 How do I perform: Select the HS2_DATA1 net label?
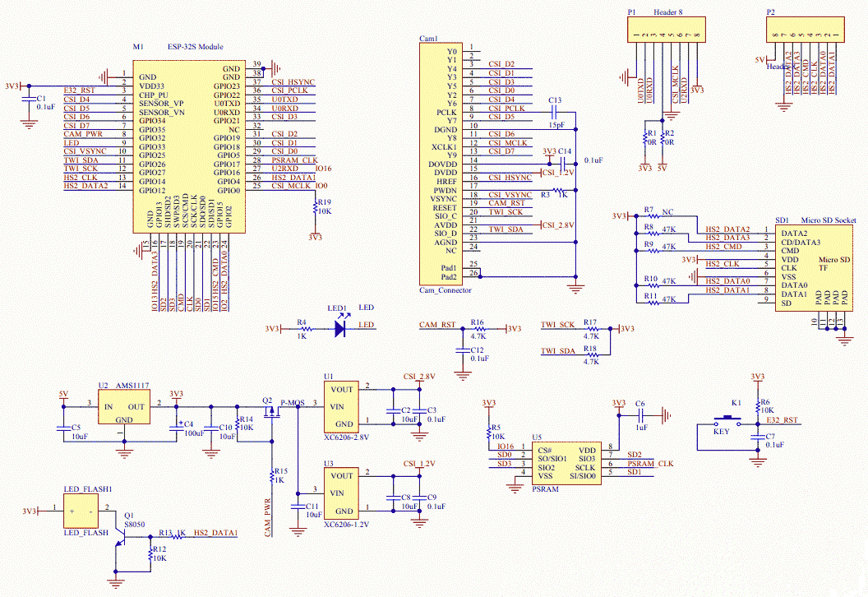pos(216,533)
